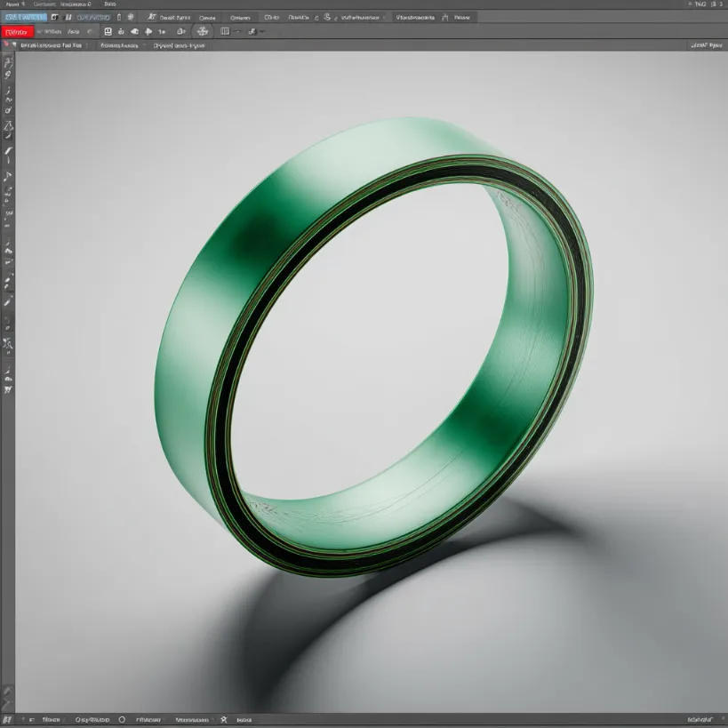Viewport: 728px width, 728px height.
Task: Toggle the pause-like icon in top toolbar
Action: [x=68, y=17]
